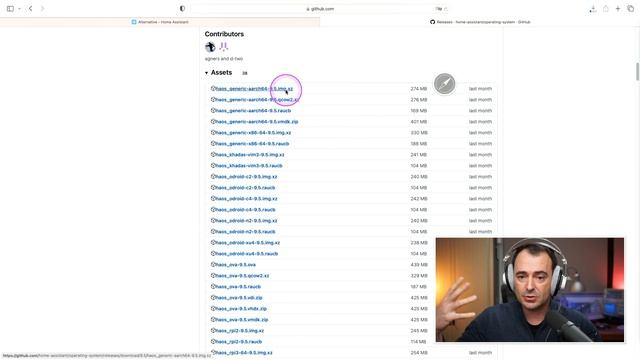Click the Share icon in toolbar

(606, 9)
